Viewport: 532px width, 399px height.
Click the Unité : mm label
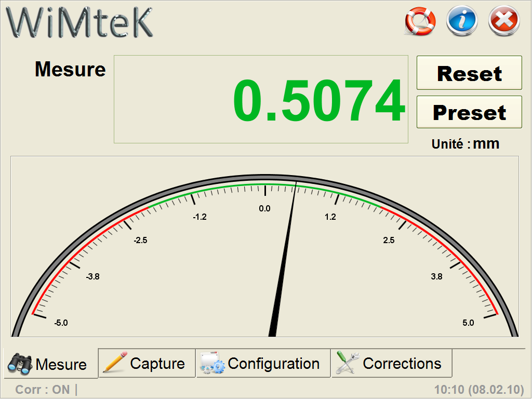(465, 144)
